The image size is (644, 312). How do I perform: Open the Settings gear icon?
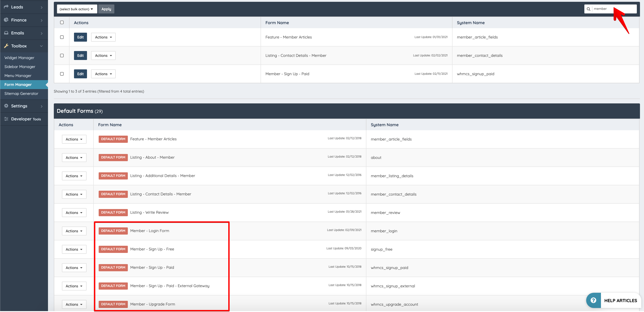6,106
